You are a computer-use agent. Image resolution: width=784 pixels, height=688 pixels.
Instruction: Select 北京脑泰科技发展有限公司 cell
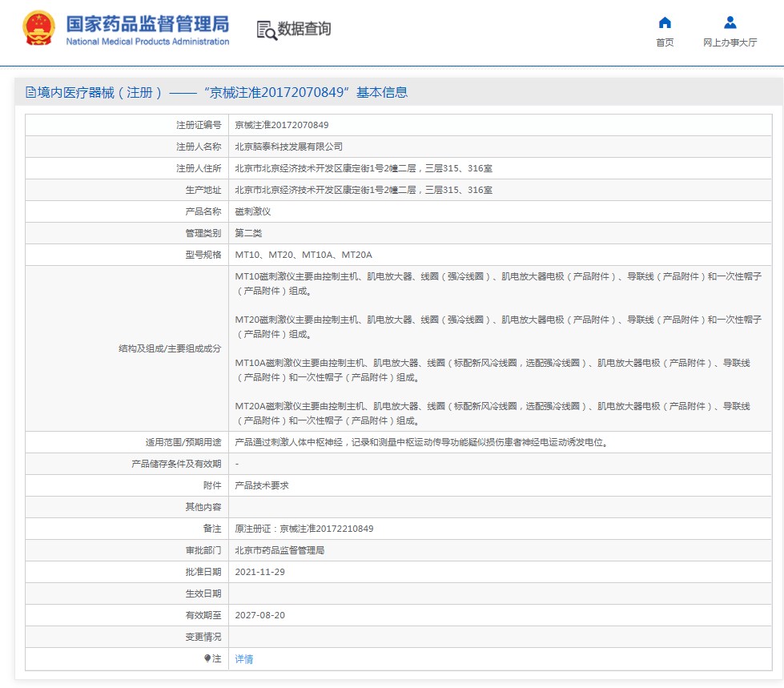(288, 147)
